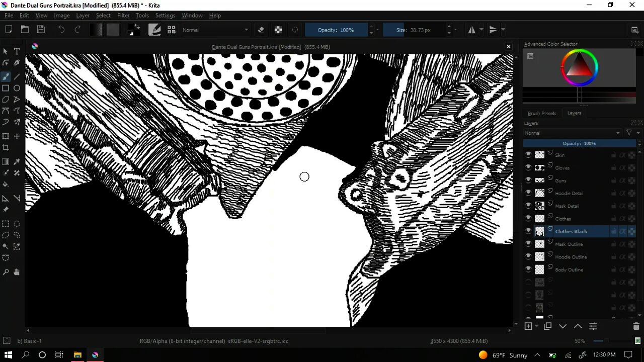Screen dimensions: 644x362
Task: Adjust brush opacity slider
Action: pyautogui.click(x=336, y=30)
